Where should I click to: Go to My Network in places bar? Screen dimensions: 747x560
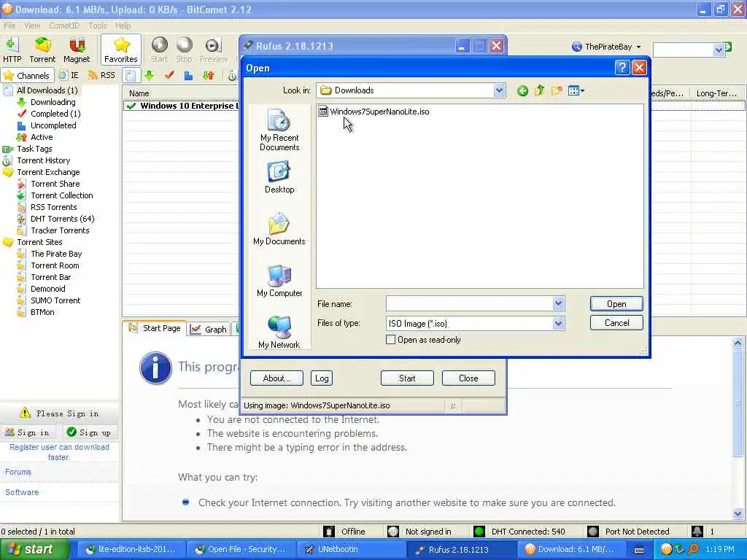coord(279,332)
